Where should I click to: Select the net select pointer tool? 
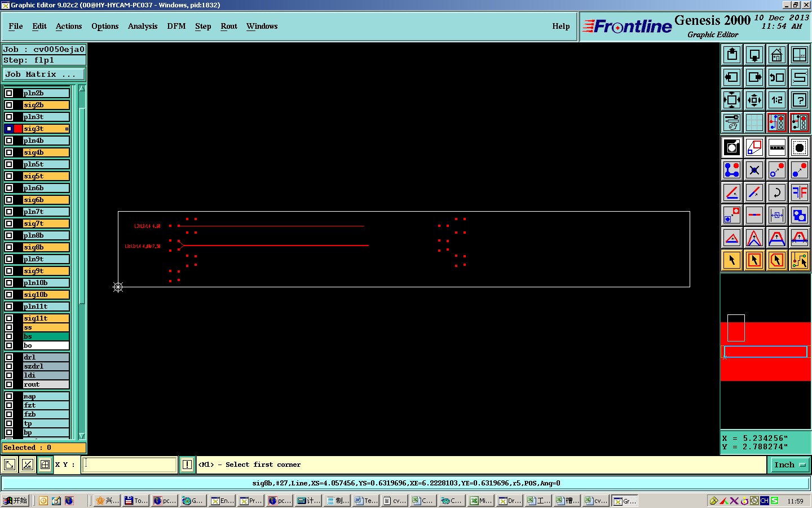(x=799, y=260)
